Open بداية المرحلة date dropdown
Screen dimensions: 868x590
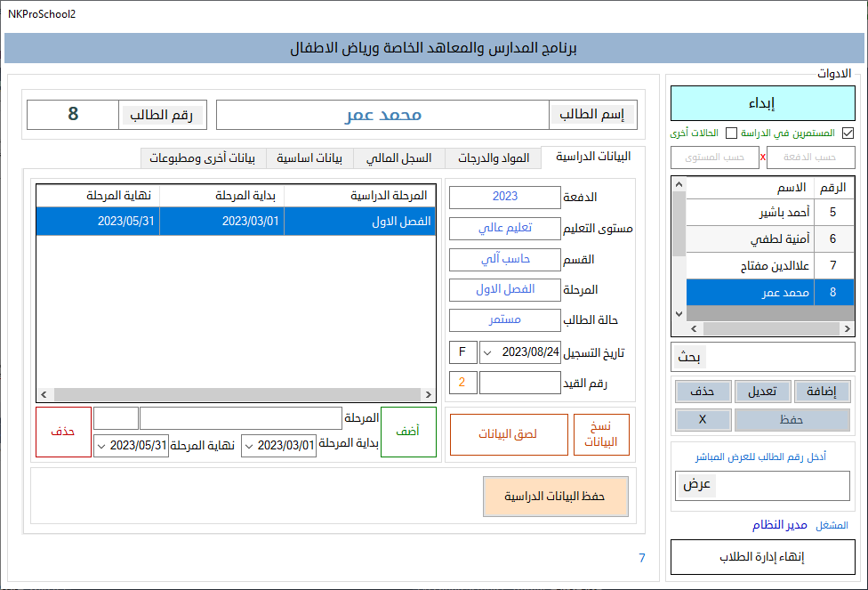[x=249, y=446]
